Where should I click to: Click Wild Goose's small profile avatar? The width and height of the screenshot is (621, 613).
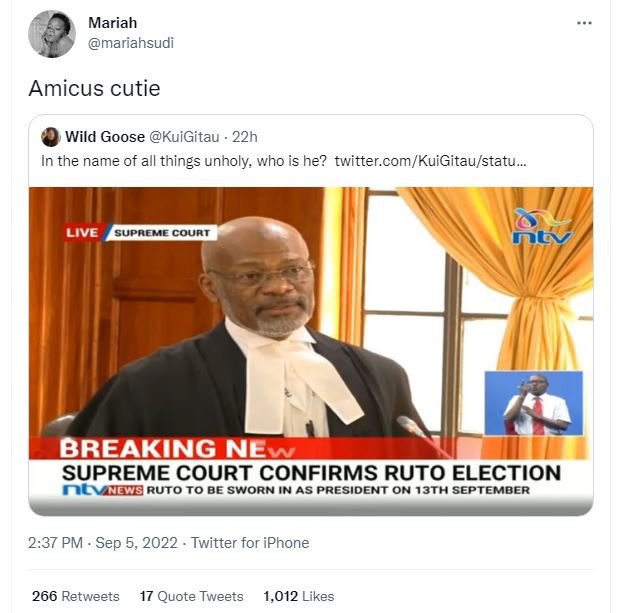[50, 137]
